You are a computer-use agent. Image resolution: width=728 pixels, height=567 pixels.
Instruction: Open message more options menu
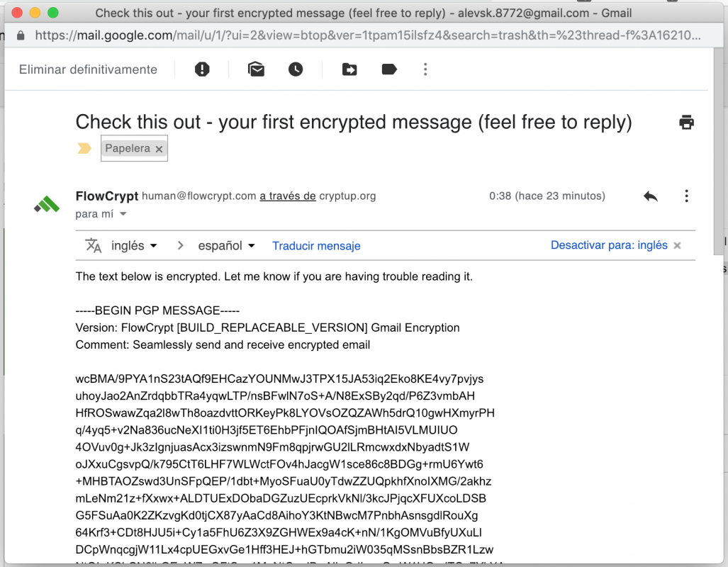pos(686,196)
